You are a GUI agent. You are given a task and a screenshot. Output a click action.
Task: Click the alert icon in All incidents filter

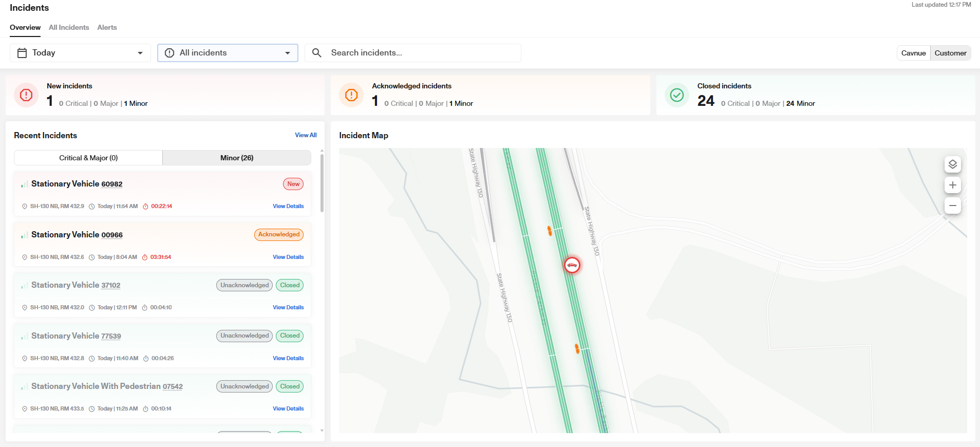[169, 53]
